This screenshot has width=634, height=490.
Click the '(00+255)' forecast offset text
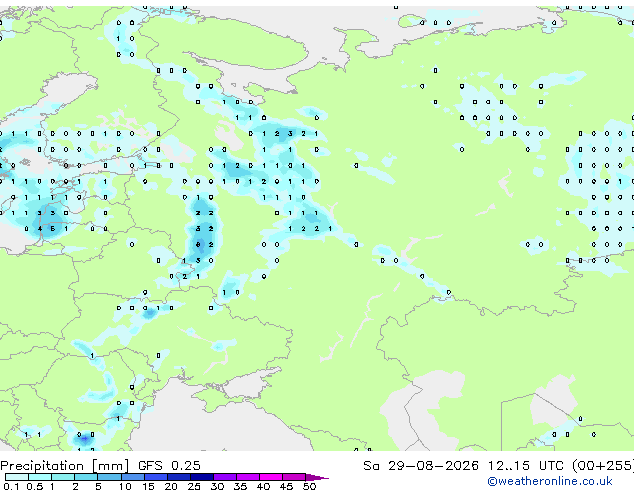(603, 465)
